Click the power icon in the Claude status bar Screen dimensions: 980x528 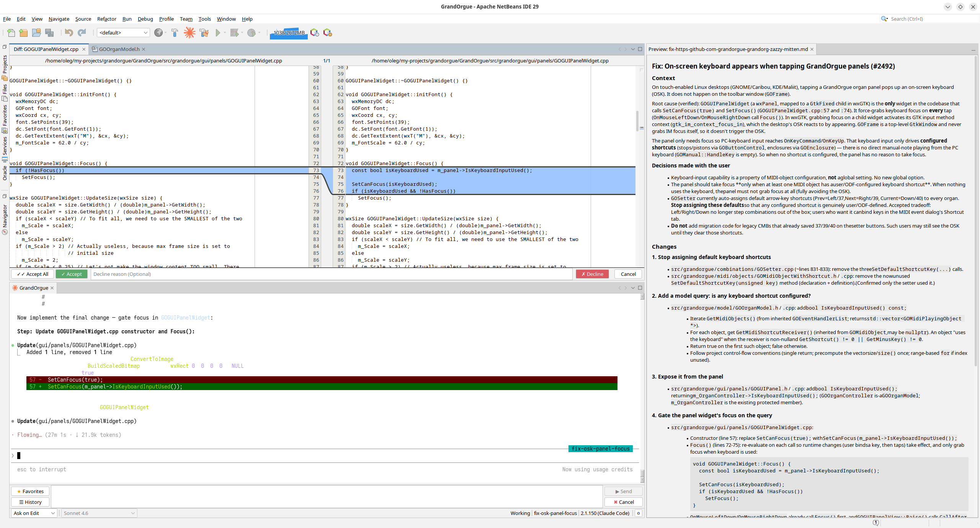(639, 513)
